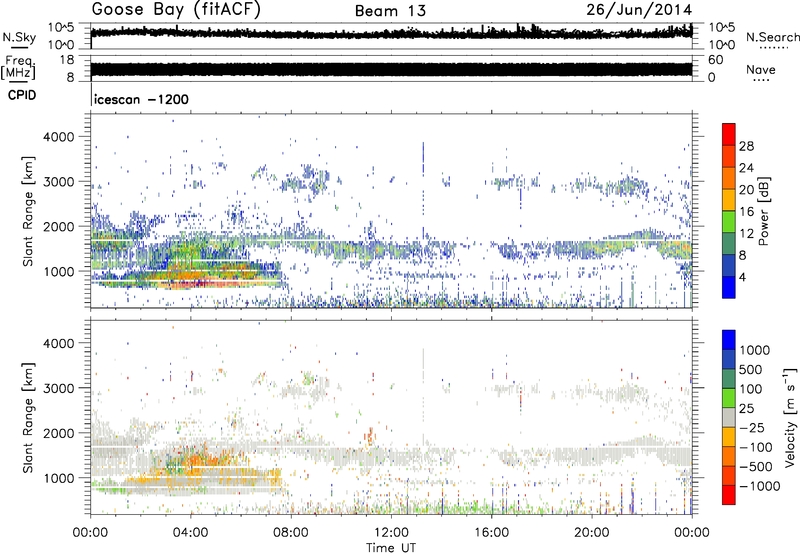
Task: Click the date "26/Jun/2014"
Action: click(x=639, y=10)
